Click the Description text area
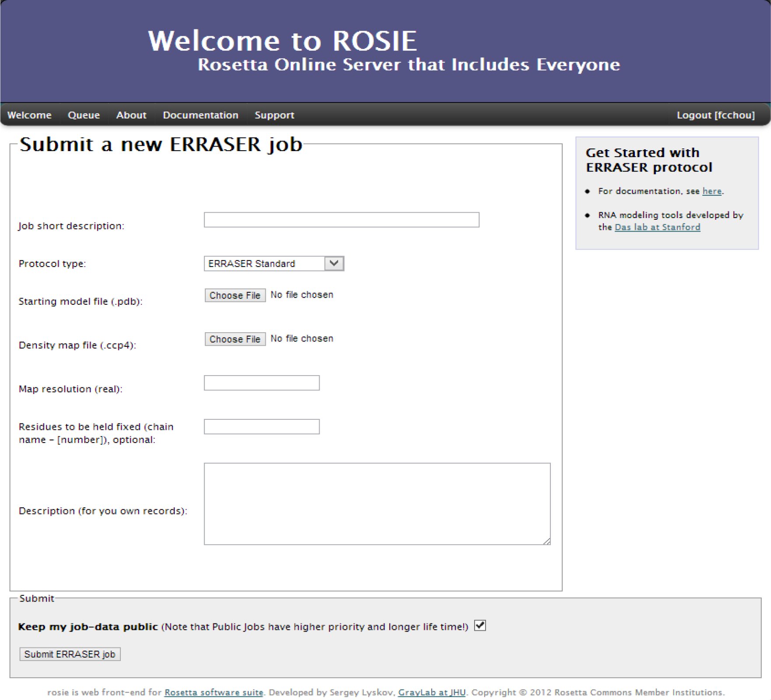 click(x=377, y=504)
